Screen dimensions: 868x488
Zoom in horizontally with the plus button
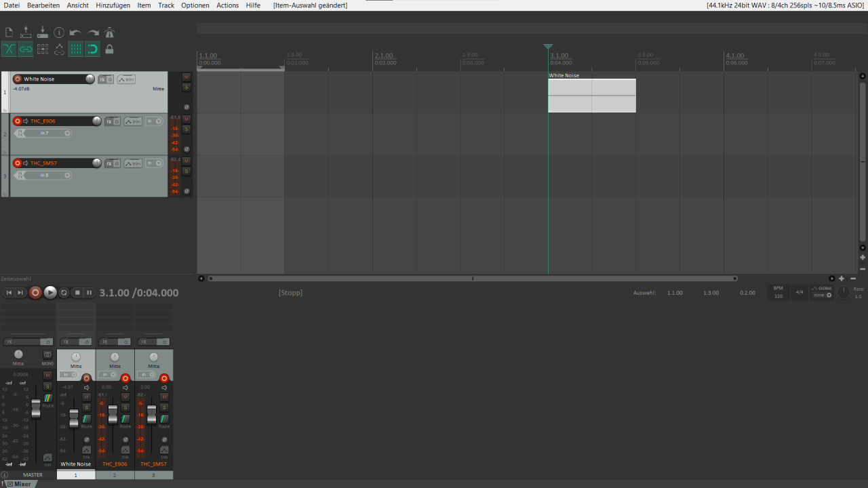[842, 279]
